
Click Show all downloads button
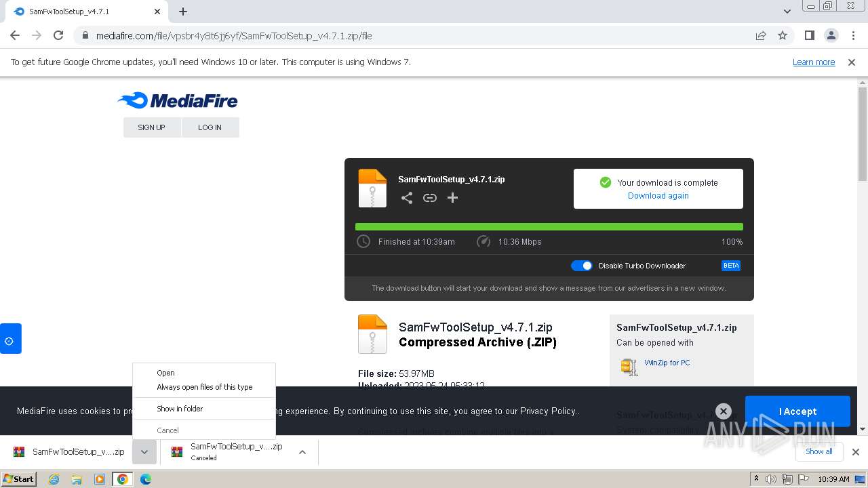[x=818, y=451]
